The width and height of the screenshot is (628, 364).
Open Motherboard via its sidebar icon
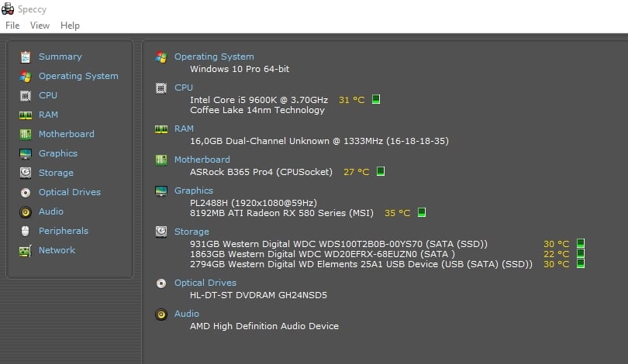tap(26, 135)
